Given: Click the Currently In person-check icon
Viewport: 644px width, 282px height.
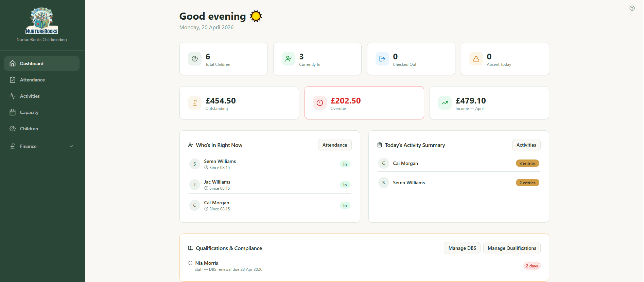Looking at the screenshot, I should coord(289,59).
